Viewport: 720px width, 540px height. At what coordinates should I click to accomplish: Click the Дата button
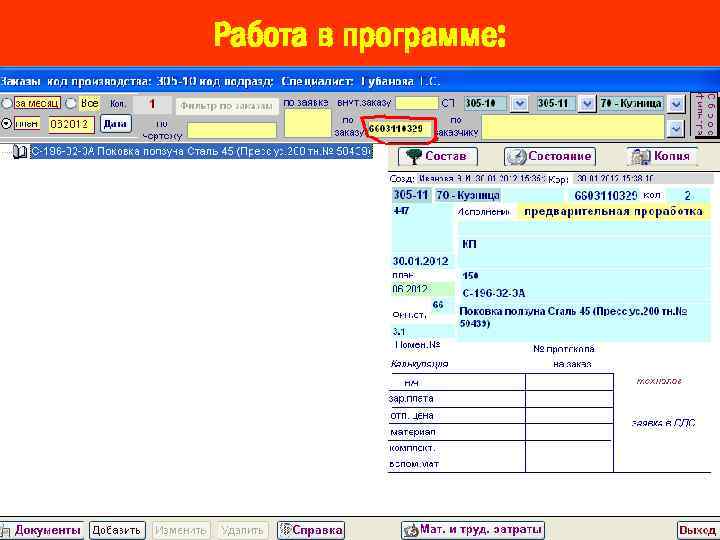click(115, 124)
